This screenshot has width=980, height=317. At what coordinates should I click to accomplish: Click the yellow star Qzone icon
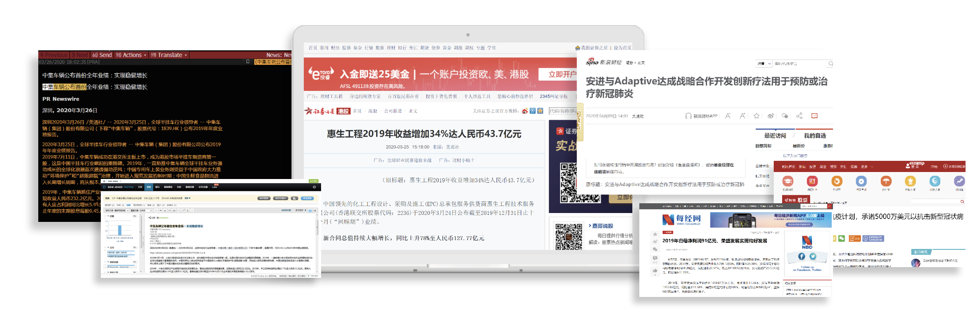click(540, 111)
